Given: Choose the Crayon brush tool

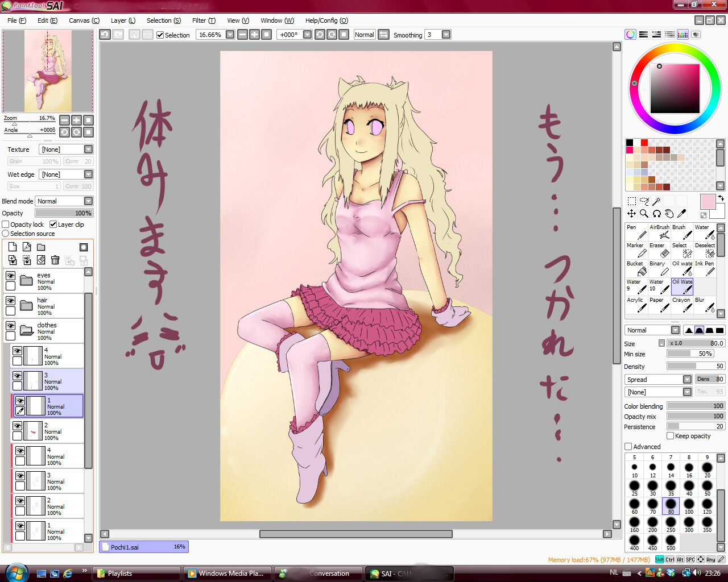Looking at the screenshot, I should (682, 304).
